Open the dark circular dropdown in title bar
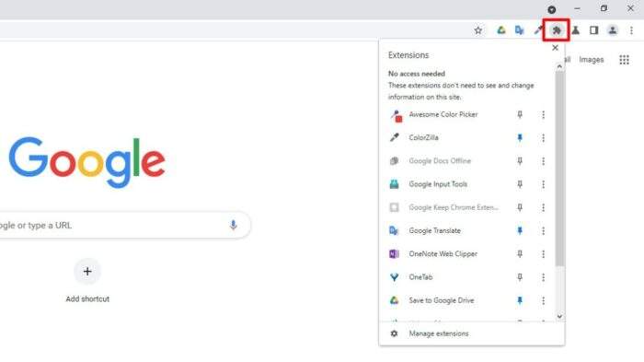Image resolution: width=644 pixels, height=362 pixels. (552, 9)
